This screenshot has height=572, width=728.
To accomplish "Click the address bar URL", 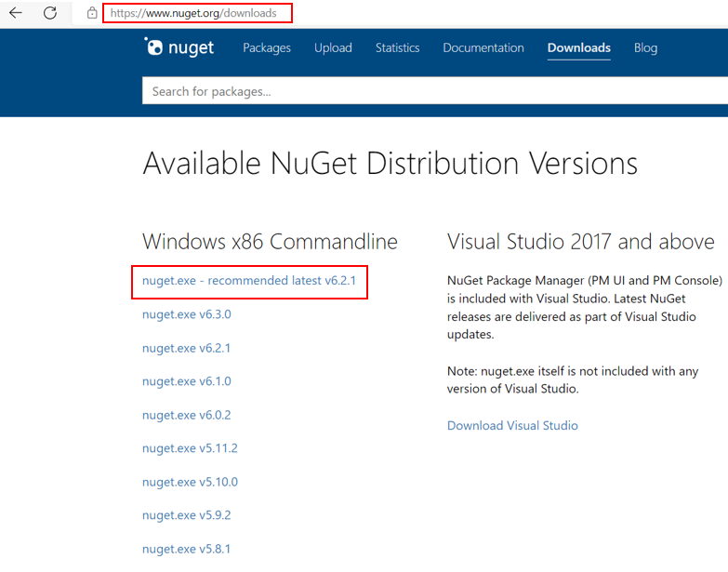I will coord(193,13).
